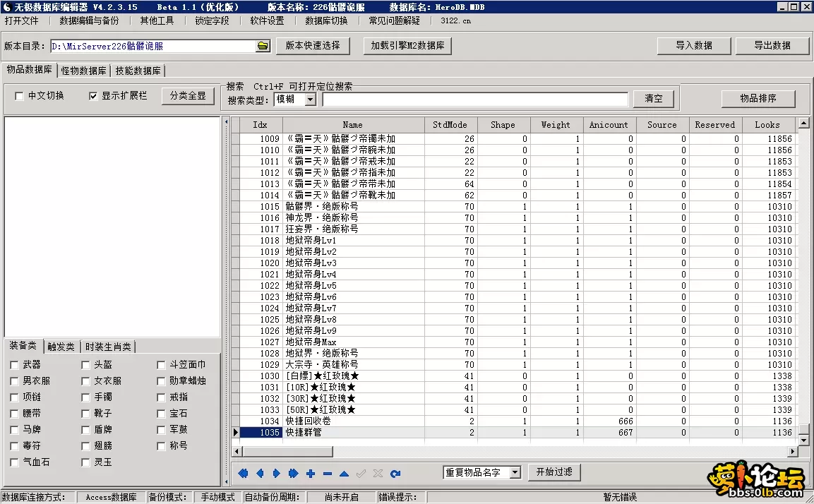Select 男衣服 checkbox
The width and height of the screenshot is (814, 504).
(14, 381)
